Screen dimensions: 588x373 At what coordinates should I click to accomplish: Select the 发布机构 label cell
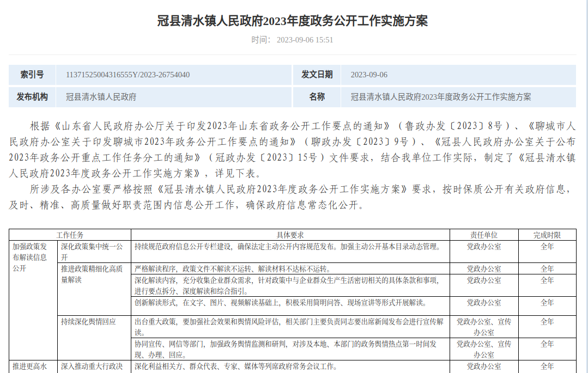(32, 97)
